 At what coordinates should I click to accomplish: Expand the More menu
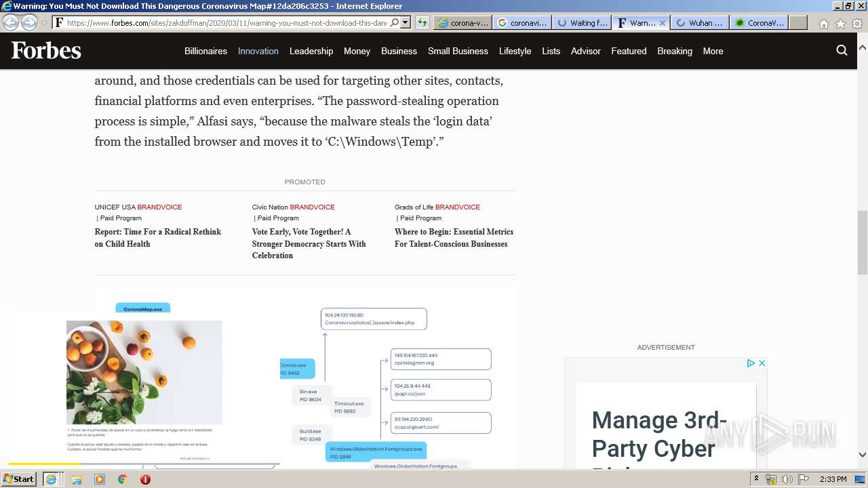713,51
